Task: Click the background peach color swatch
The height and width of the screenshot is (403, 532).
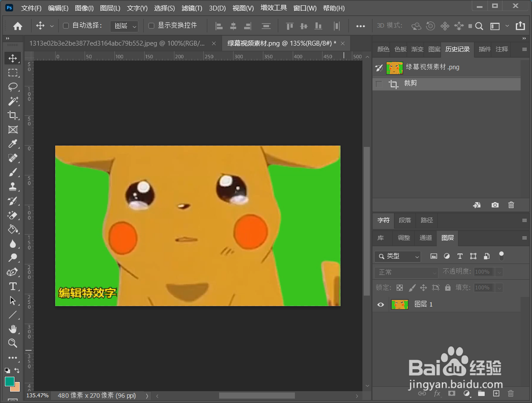Action: (x=17, y=388)
